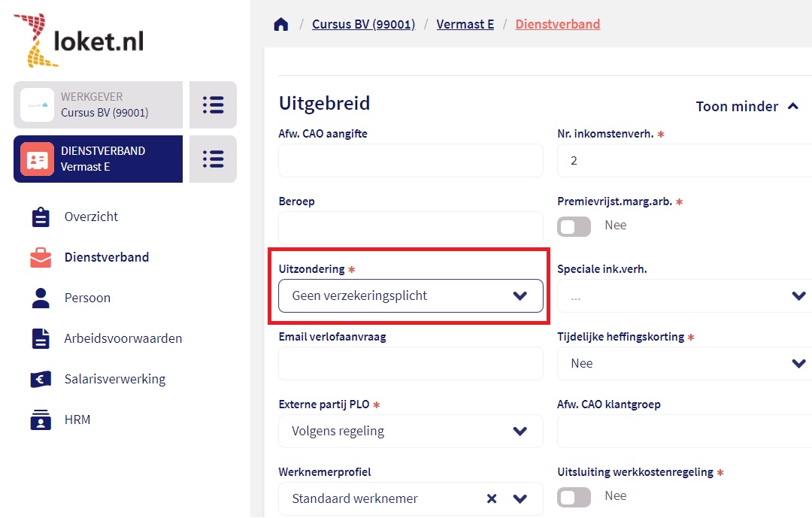
Task: Click the Beroep input field
Action: (411, 228)
